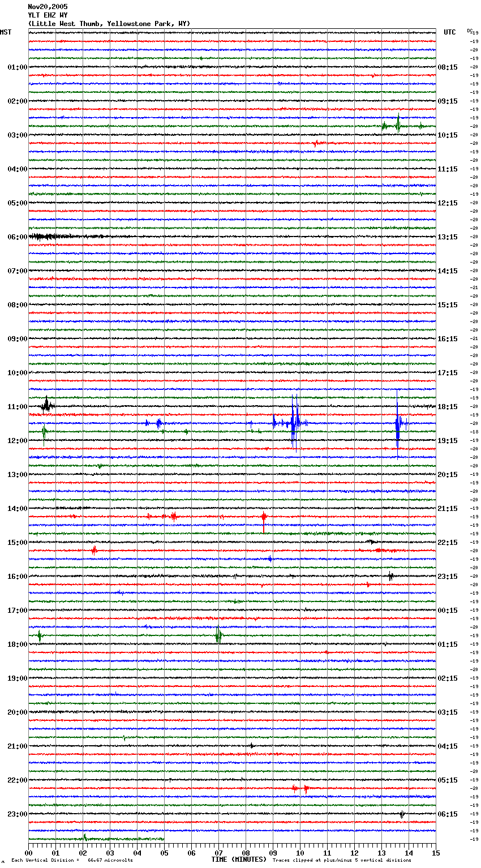The image size is (481, 868).
Task: Click the 08:15 UTC time label
Action: click(448, 67)
